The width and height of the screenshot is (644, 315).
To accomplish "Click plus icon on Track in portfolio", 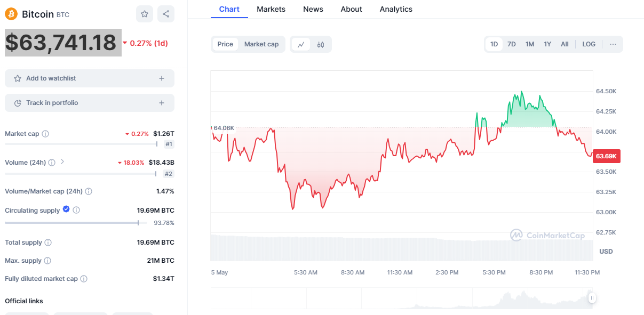I will coord(162,103).
